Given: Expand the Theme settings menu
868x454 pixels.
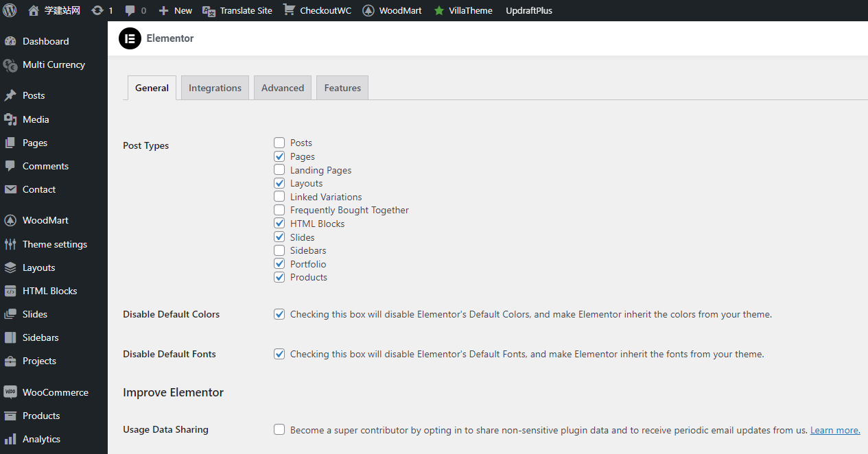Looking at the screenshot, I should [x=54, y=244].
